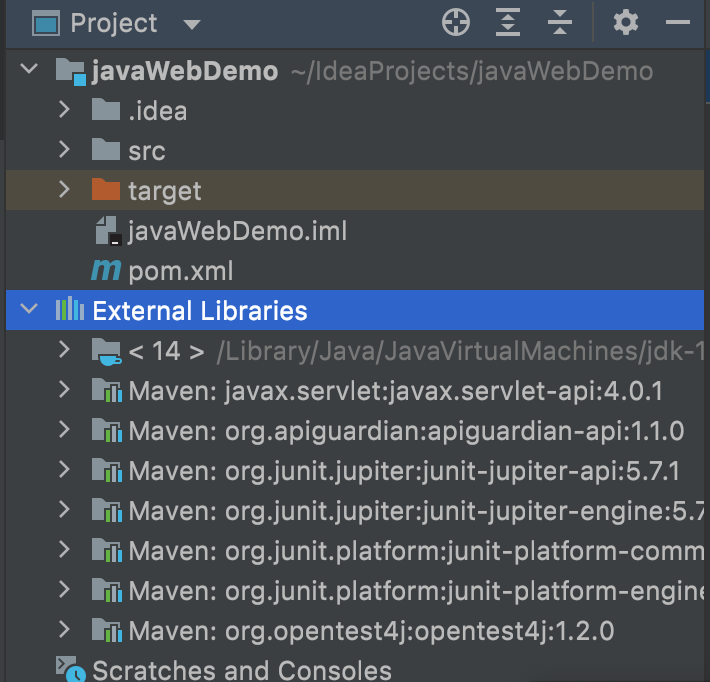This screenshot has width=710, height=682.
Task: Select Maven: org.junit.jupiter:junit-jupiter-engine row text
Action: pyautogui.click(x=417, y=510)
